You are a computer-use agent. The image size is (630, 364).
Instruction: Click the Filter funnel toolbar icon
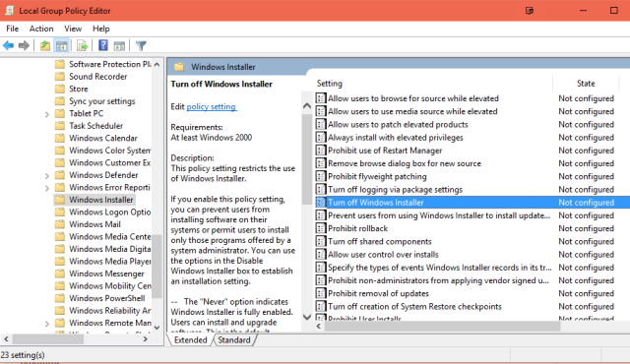pyautogui.click(x=141, y=46)
